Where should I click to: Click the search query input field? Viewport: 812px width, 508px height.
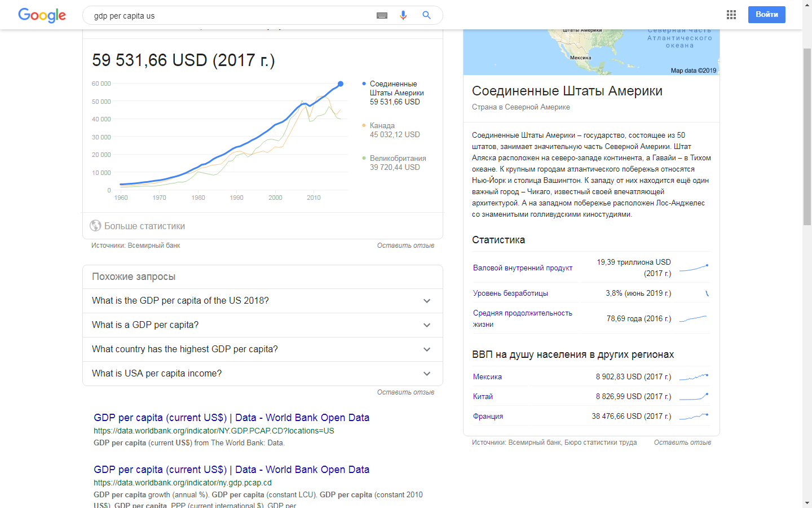click(231, 16)
